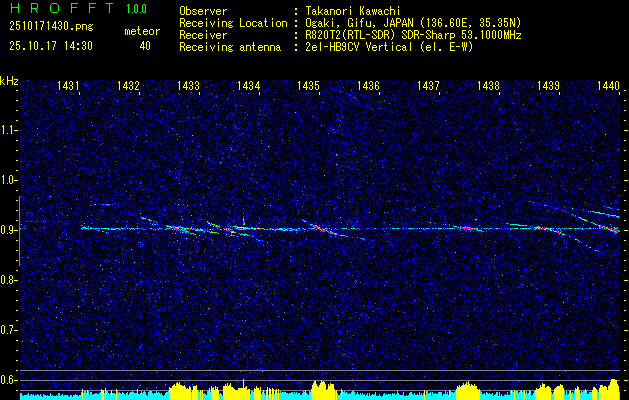Click the 1435 minute label
Screen dimensions: 629x400
click(308, 87)
